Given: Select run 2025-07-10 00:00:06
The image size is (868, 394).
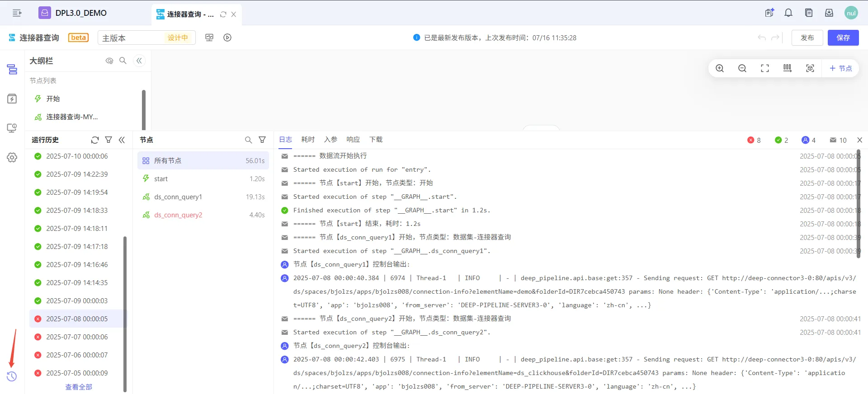Looking at the screenshot, I should [77, 156].
